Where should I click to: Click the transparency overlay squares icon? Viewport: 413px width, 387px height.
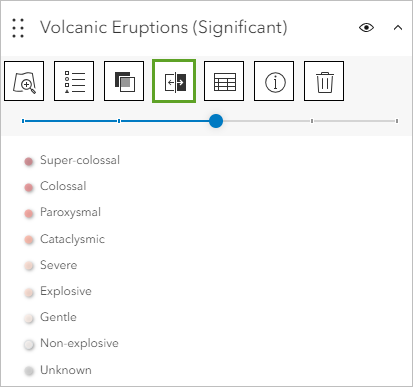(124, 81)
